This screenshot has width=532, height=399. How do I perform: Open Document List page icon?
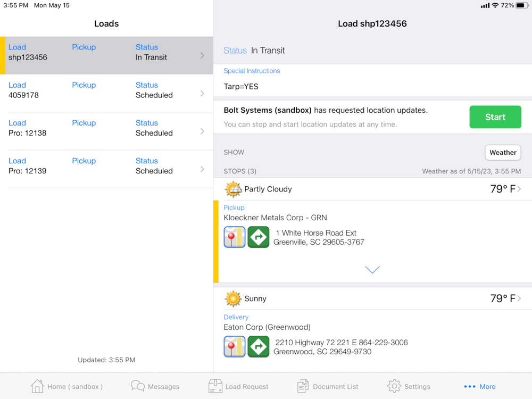click(303, 386)
